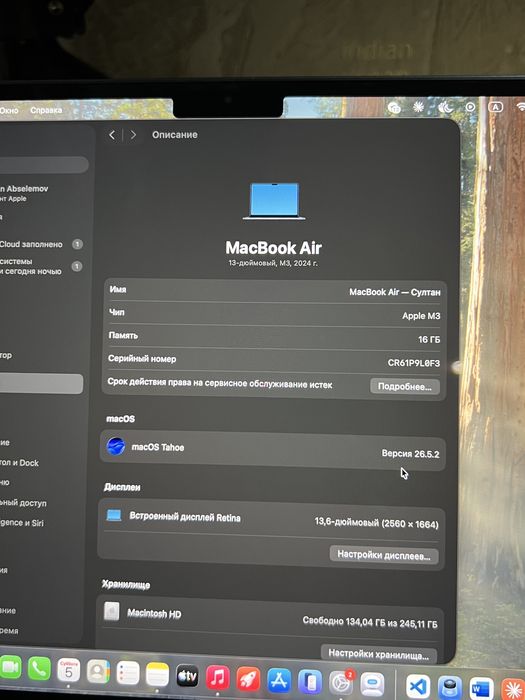Click the Настройки хранилища… button
The width and height of the screenshot is (525, 700).
[379, 654]
